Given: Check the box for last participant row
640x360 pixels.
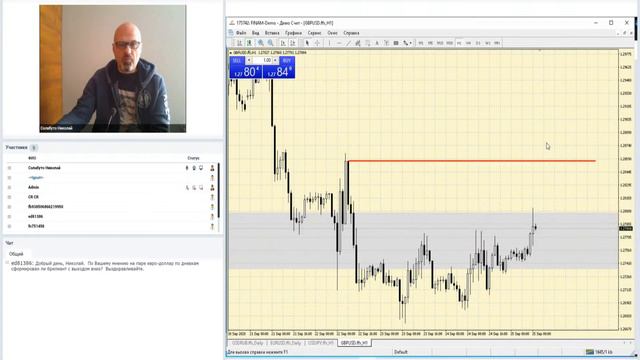Looking at the screenshot, I should (x=9, y=226).
